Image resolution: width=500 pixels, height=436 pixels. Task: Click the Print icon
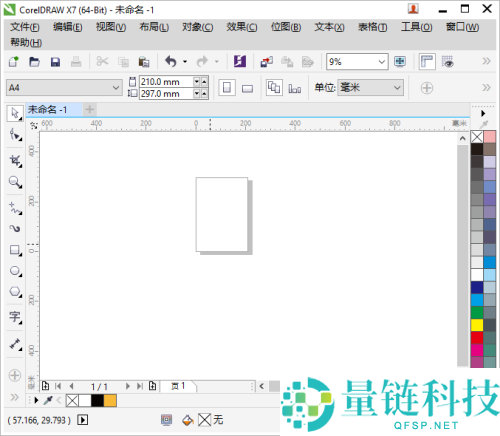[x=76, y=62]
